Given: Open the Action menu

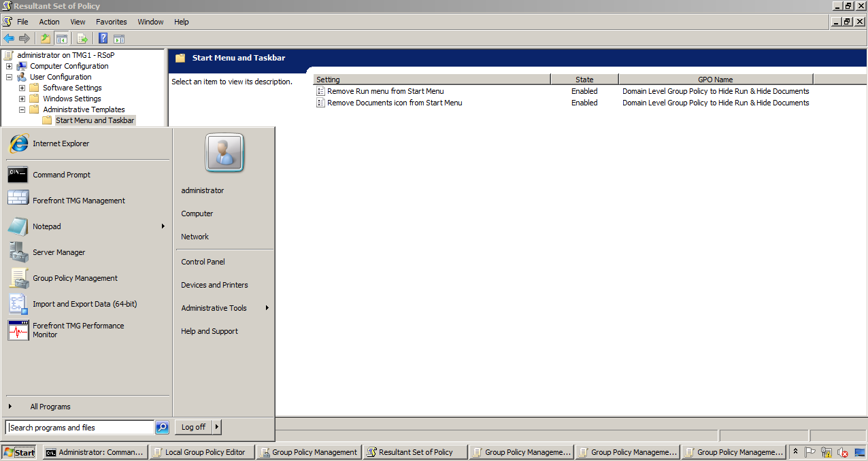Looking at the screenshot, I should pos(49,21).
